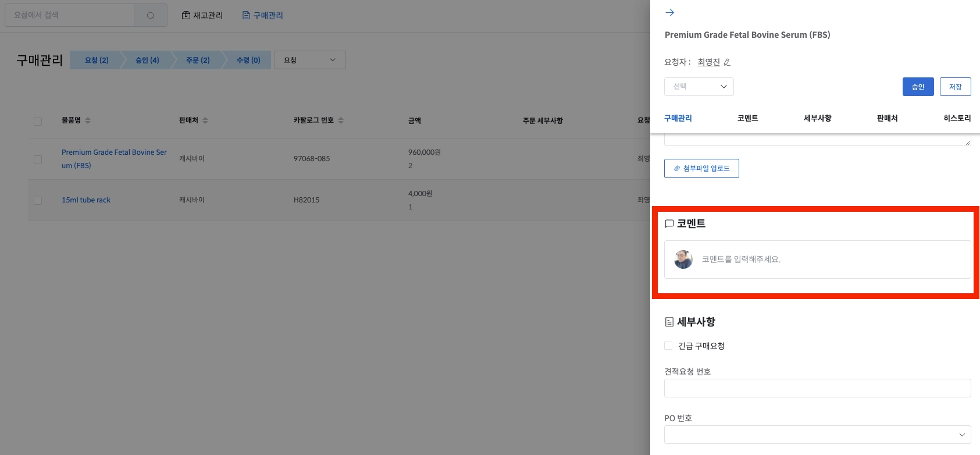Open the 15ml tube rack item link

86,200
